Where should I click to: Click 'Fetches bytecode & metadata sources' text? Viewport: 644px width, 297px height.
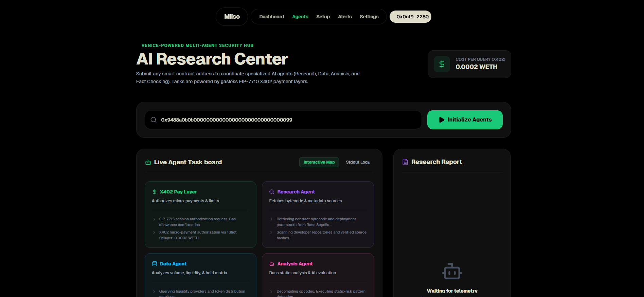point(305,201)
